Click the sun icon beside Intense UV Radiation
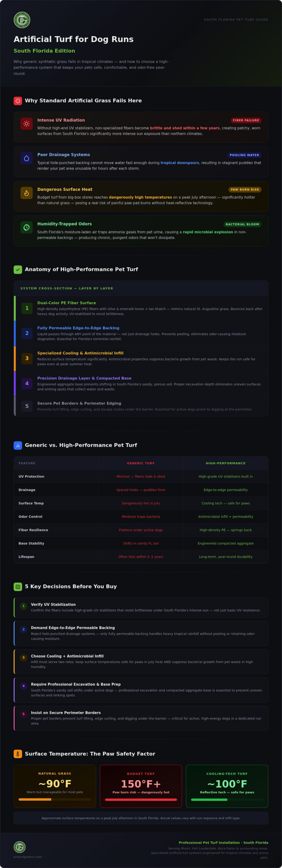 tap(26, 124)
